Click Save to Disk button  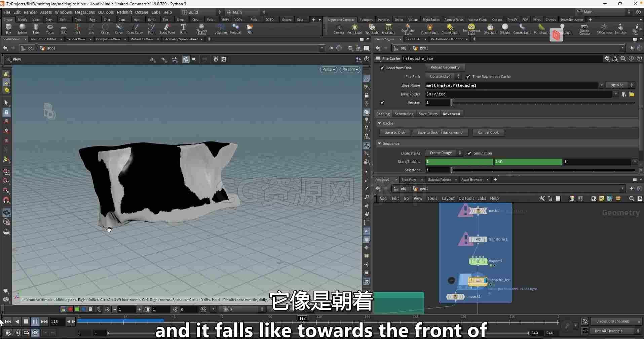tap(395, 133)
